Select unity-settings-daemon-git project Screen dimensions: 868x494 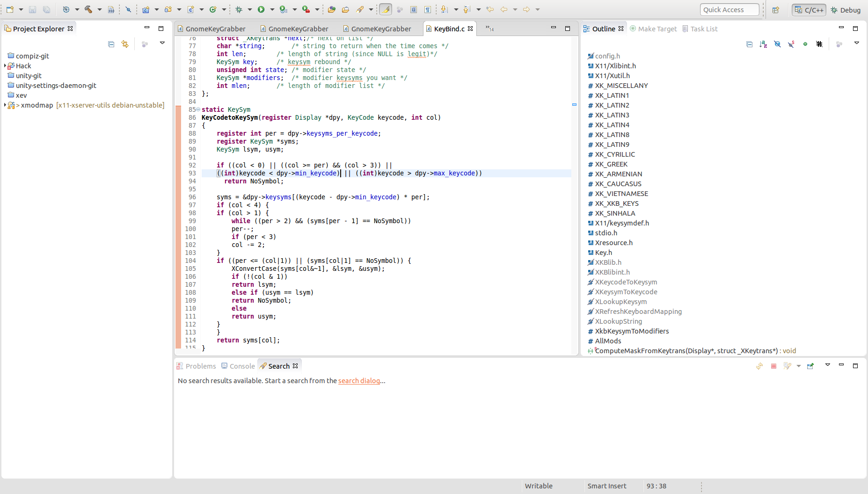tap(56, 85)
